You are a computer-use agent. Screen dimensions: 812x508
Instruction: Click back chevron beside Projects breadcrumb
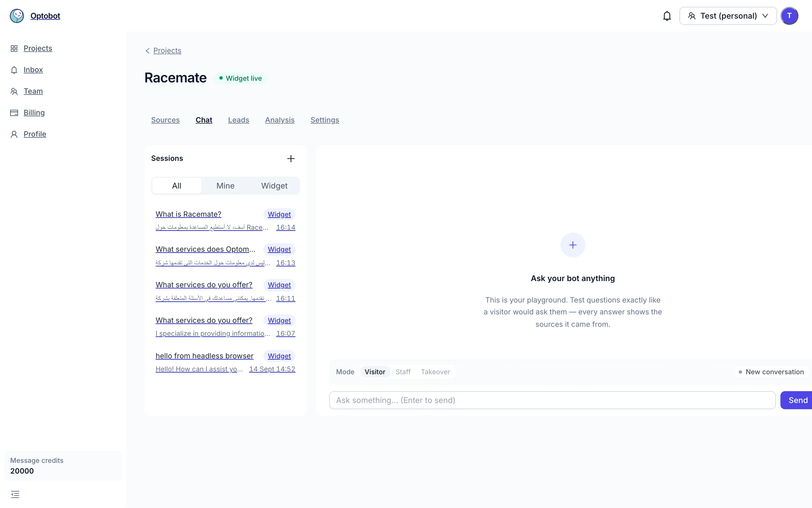[x=147, y=51]
